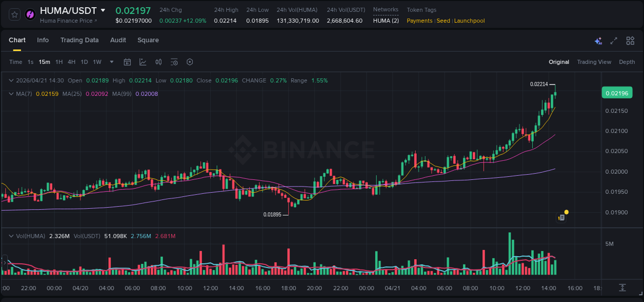Image resolution: width=644 pixels, height=302 pixels.
Task: Open the chart style selector icon
Action: coord(142,61)
